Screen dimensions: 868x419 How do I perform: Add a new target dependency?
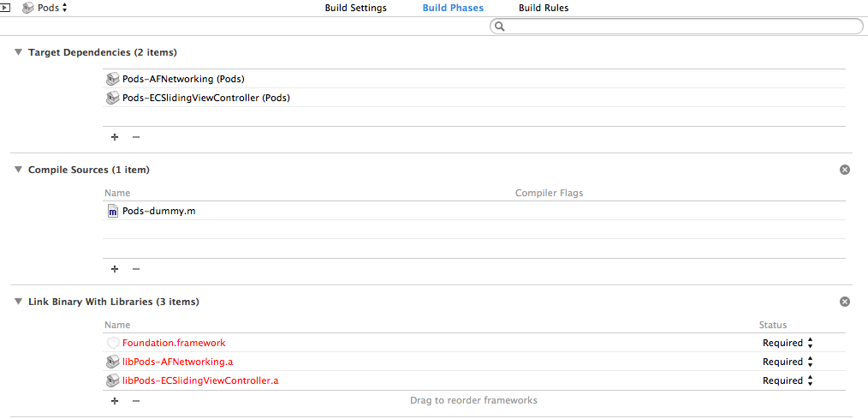[115, 137]
